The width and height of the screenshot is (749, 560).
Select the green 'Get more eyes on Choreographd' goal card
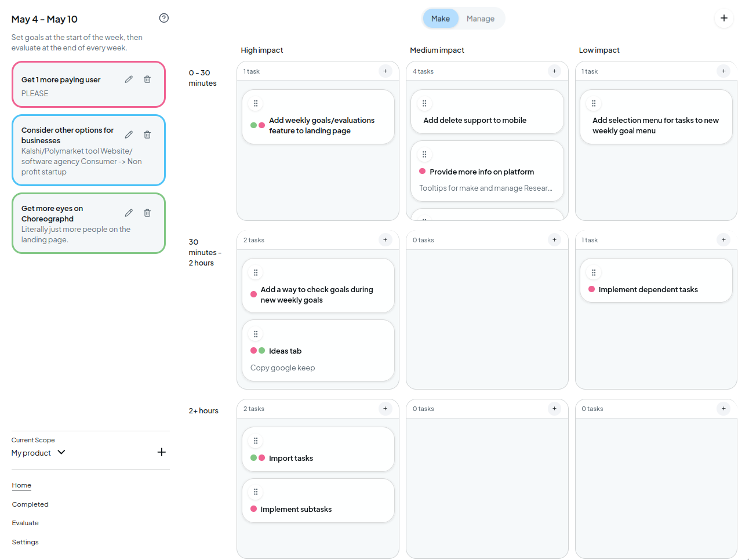(x=89, y=223)
